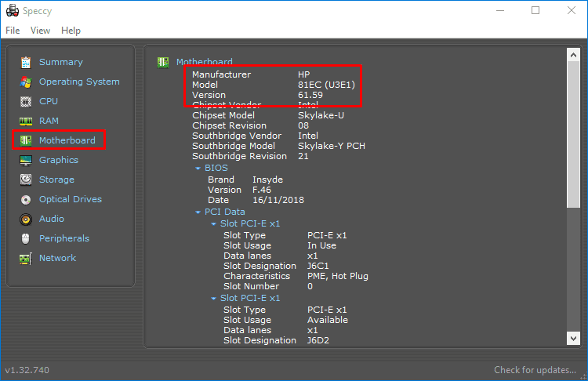Click the Chipset Revision value 08
Viewport: 588px width, 381px height.
[303, 125]
